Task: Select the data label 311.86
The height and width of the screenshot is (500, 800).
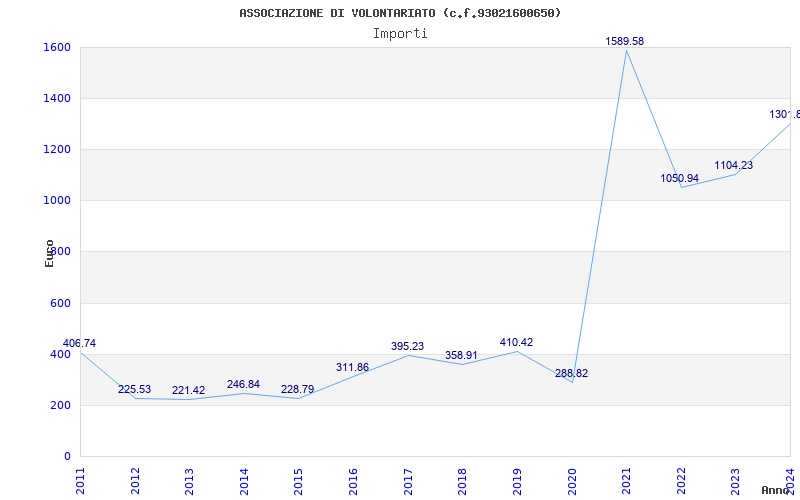Action: (x=352, y=367)
